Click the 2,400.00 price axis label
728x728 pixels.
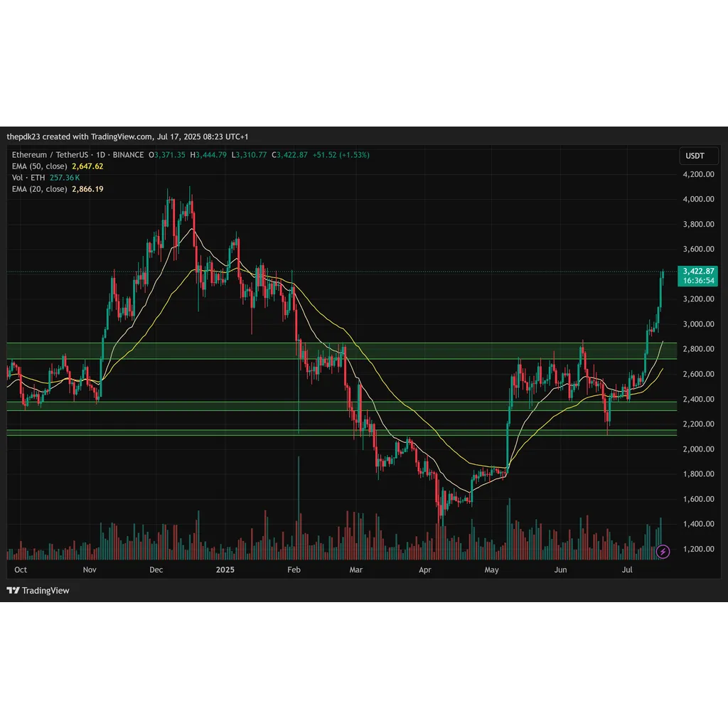698,399
